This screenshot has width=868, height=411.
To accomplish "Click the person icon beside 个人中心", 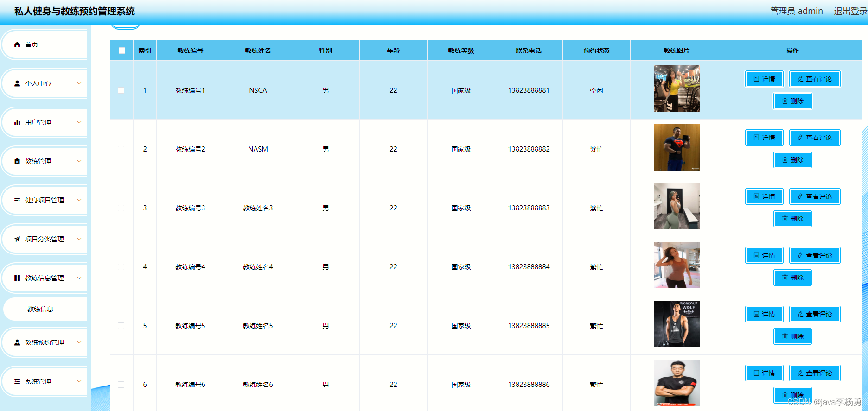I will pos(17,83).
